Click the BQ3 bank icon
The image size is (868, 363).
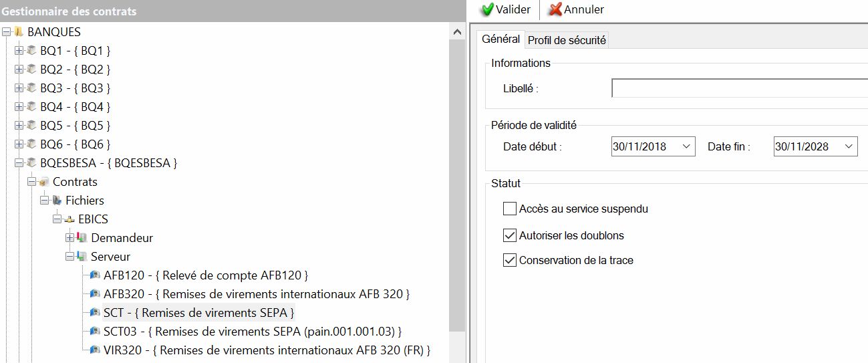tap(31, 88)
